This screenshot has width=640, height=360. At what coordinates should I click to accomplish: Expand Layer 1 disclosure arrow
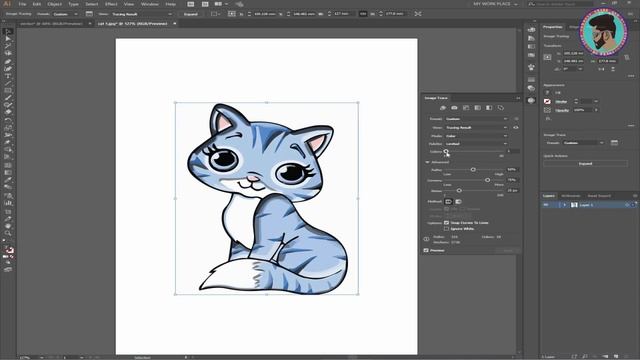click(x=565, y=205)
